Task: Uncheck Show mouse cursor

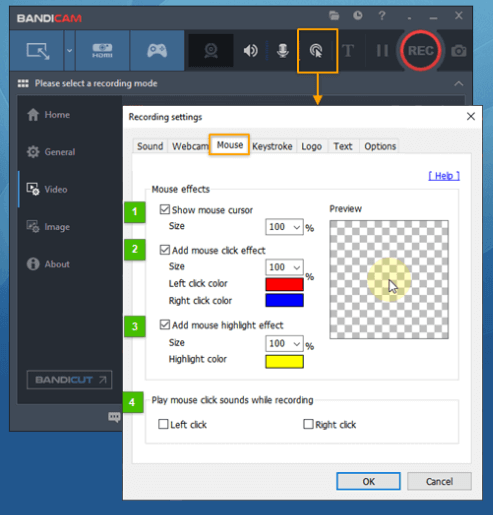Action: [x=165, y=210]
